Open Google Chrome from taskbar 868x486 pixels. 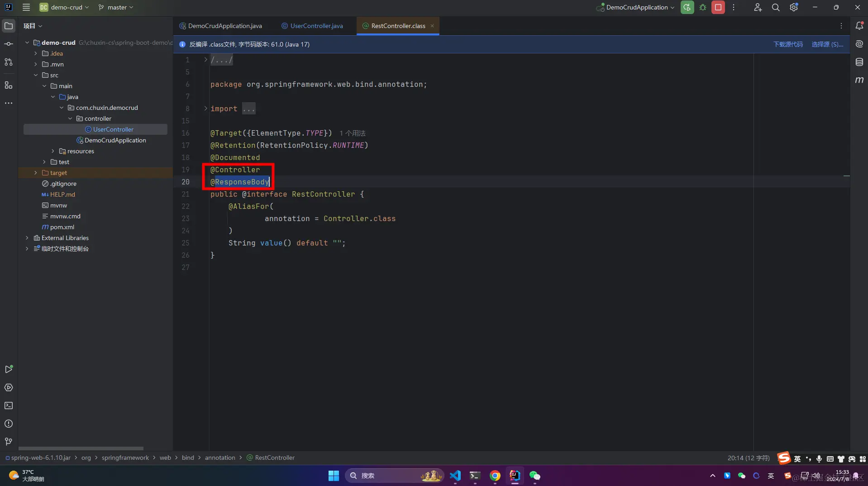click(495, 476)
